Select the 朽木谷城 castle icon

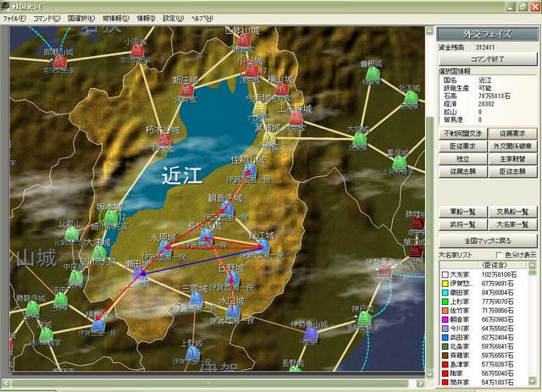click(x=164, y=140)
